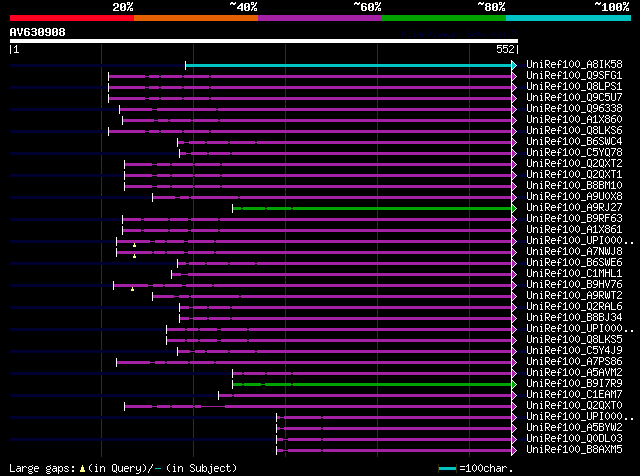
Task: Click the white AV630908 query sequence bar
Action: [x=264, y=41]
